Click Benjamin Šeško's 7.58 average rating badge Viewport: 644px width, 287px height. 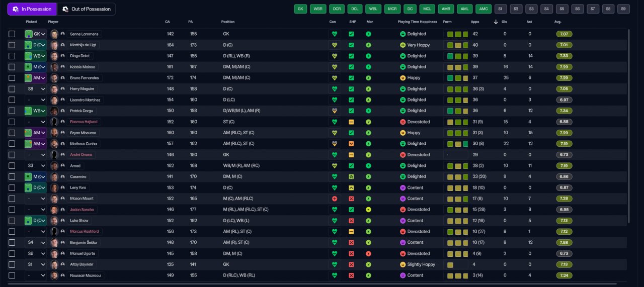(565, 243)
